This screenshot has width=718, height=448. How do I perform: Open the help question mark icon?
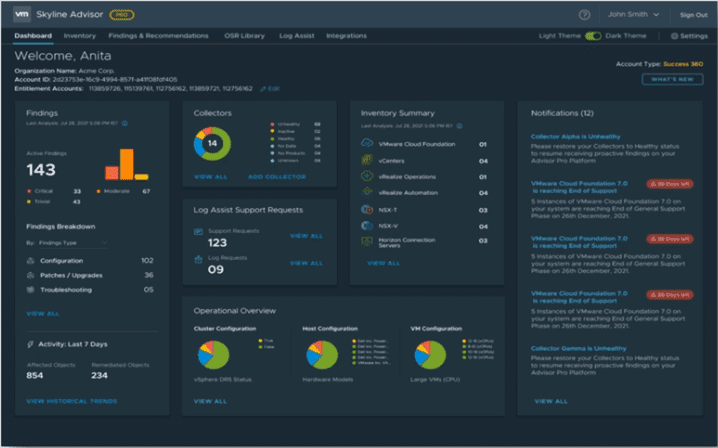584,15
